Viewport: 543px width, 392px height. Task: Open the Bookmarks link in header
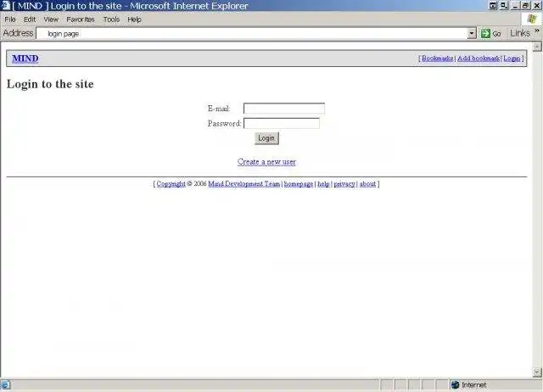point(438,59)
